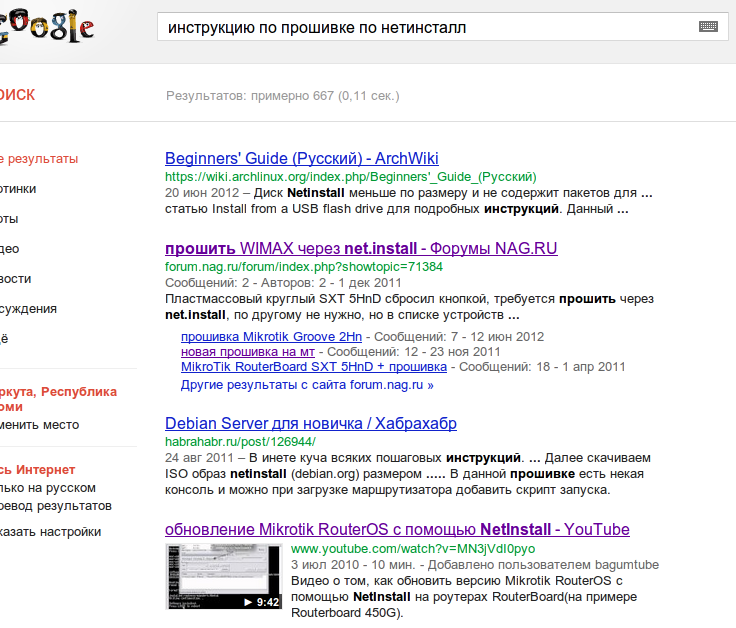Click the www.youtube.com/watch green URL
The height and width of the screenshot is (628, 736).
413,549
